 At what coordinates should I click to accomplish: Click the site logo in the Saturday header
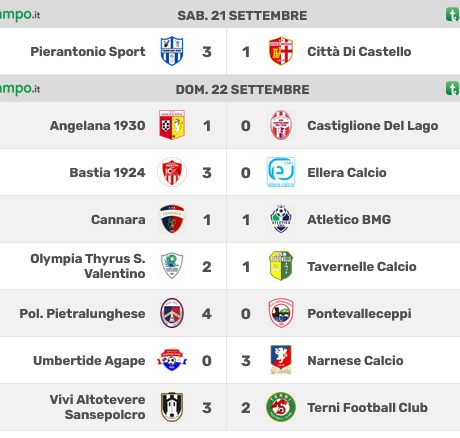[x=20, y=15]
